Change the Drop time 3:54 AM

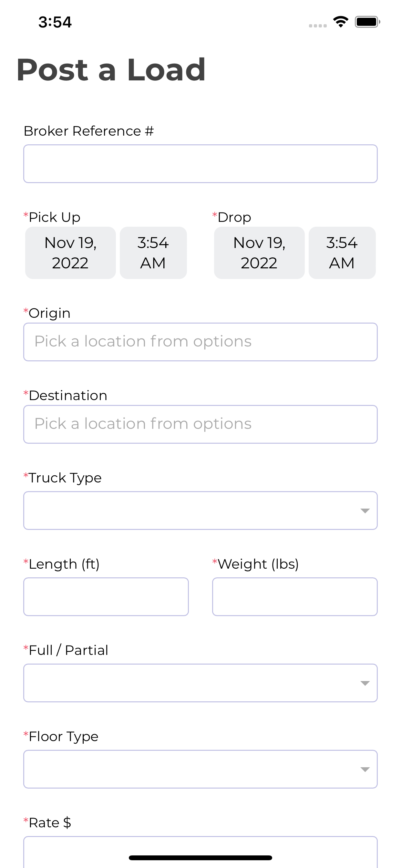point(342,253)
